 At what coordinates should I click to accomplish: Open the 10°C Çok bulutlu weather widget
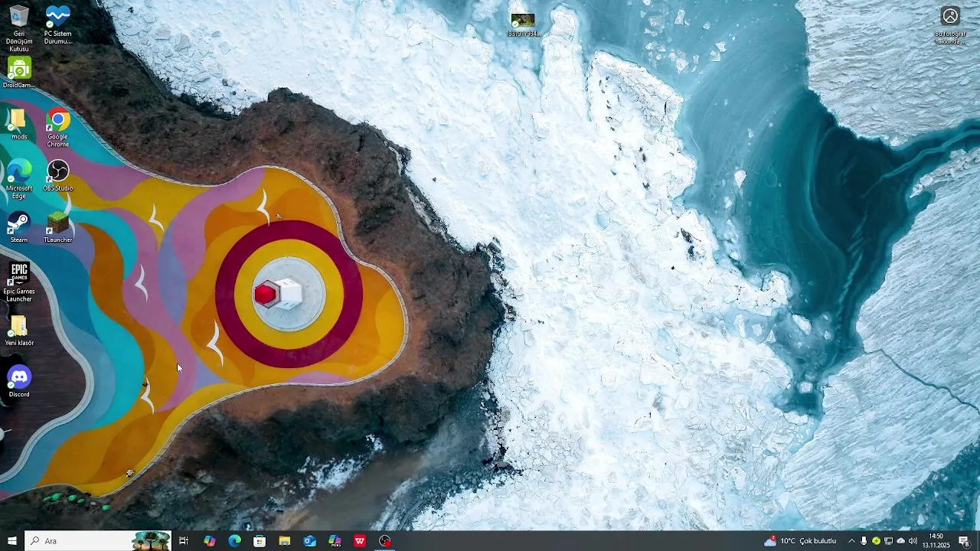tap(800, 541)
